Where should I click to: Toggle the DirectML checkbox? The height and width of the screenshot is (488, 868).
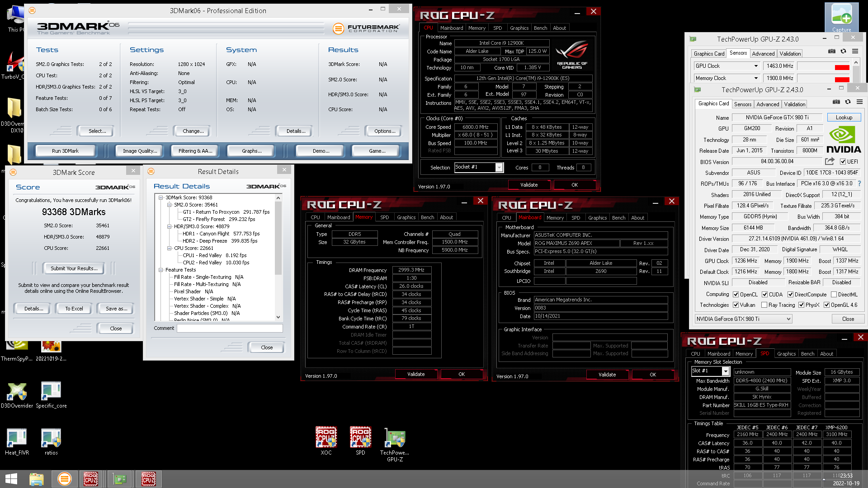point(834,294)
